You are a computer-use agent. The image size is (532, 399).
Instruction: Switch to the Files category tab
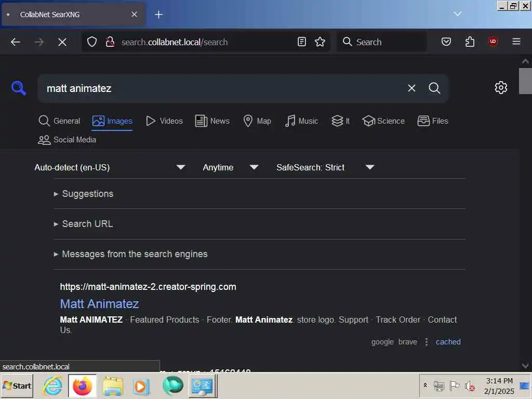tap(433, 121)
